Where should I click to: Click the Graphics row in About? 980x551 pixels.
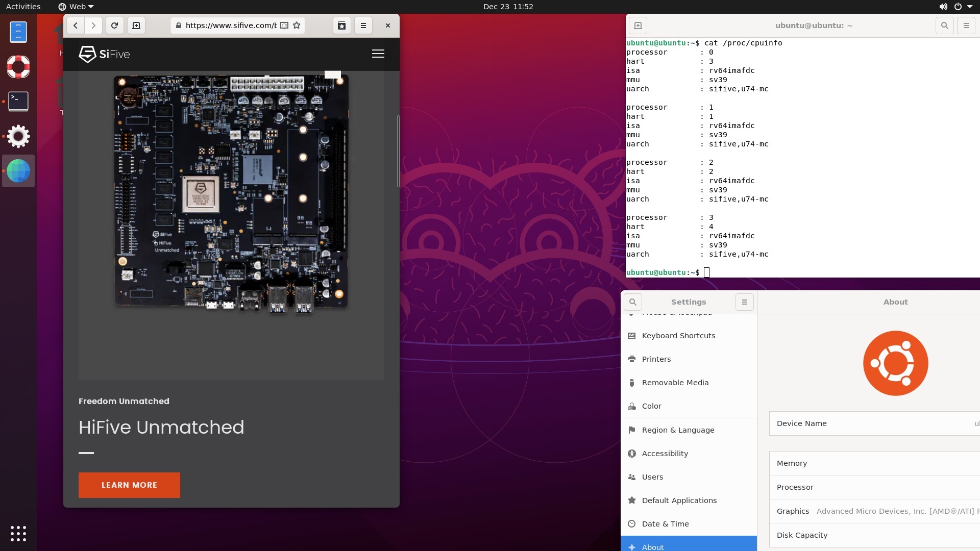point(874,511)
